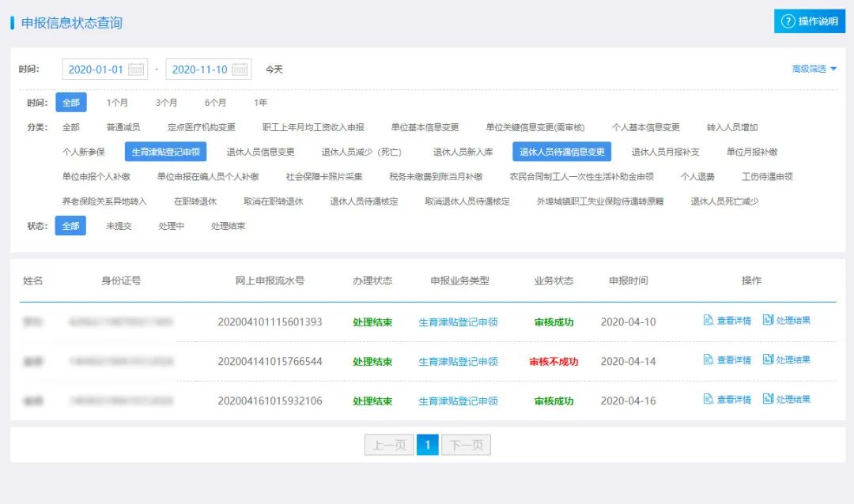Open 处理结果 for the 2020-04-16 record

coord(786,400)
